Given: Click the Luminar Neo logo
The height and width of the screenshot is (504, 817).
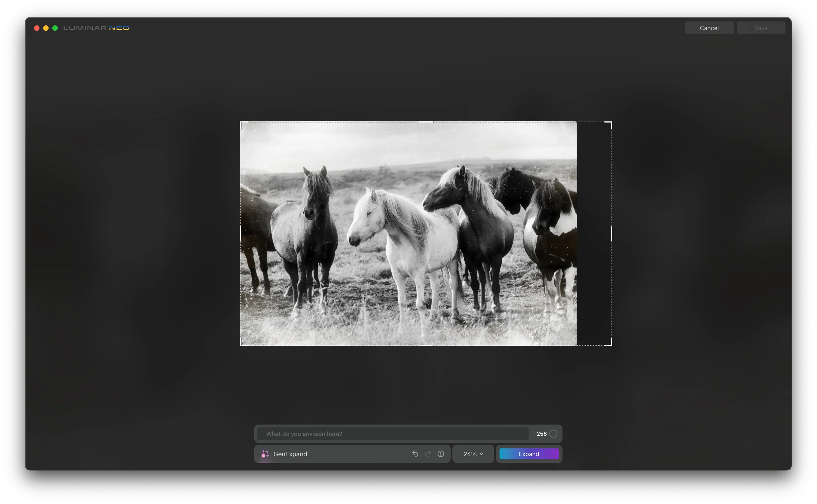Looking at the screenshot, I should click(96, 28).
